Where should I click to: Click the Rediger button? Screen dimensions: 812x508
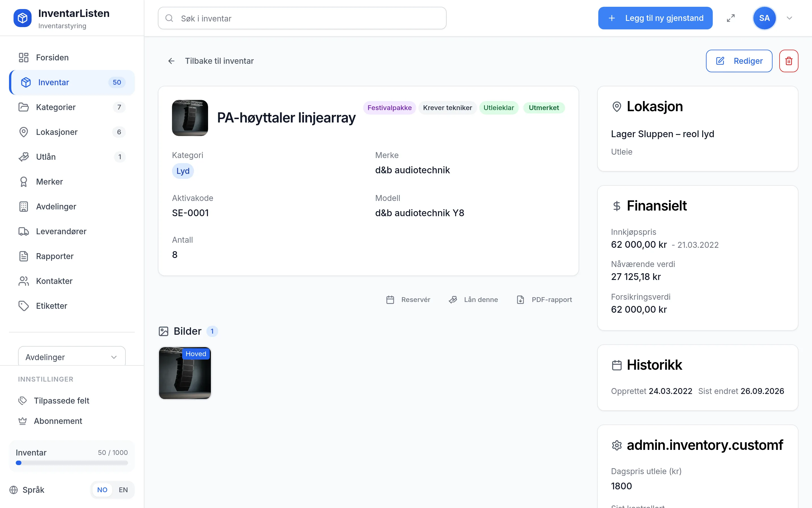click(x=739, y=61)
